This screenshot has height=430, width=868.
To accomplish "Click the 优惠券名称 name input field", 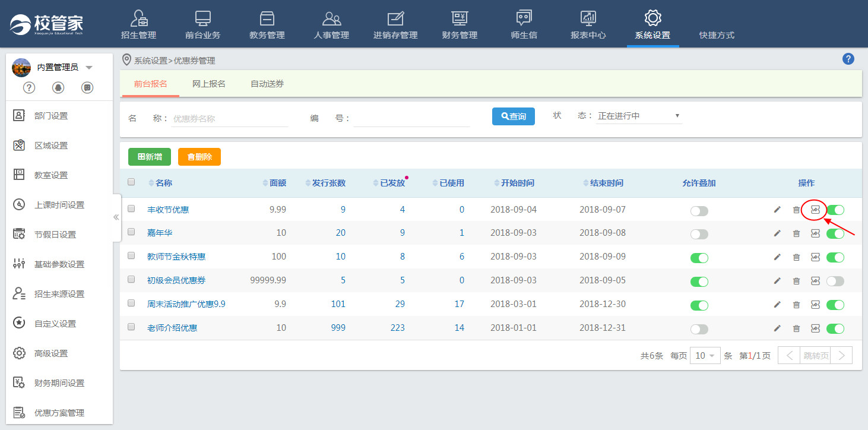I will click(x=229, y=118).
